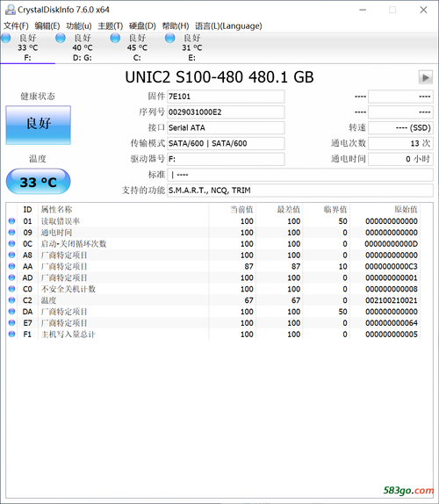Click the serial number field 0029031000E2
The image size is (439, 504).
tap(226, 112)
